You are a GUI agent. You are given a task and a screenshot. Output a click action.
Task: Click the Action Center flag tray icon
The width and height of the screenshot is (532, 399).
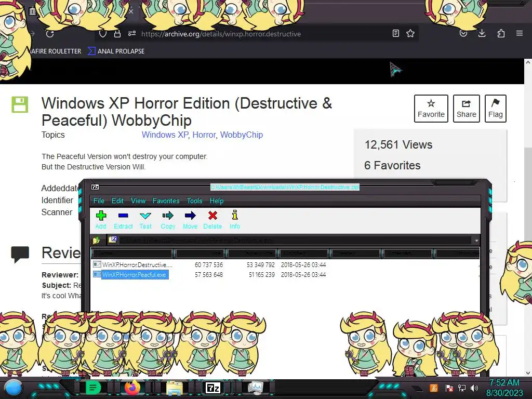click(449, 388)
